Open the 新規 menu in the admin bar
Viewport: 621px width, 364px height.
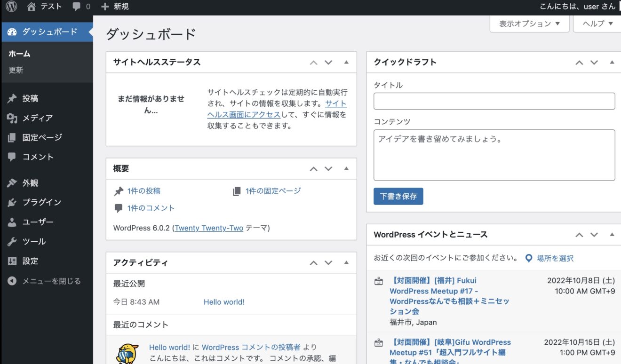tap(114, 6)
